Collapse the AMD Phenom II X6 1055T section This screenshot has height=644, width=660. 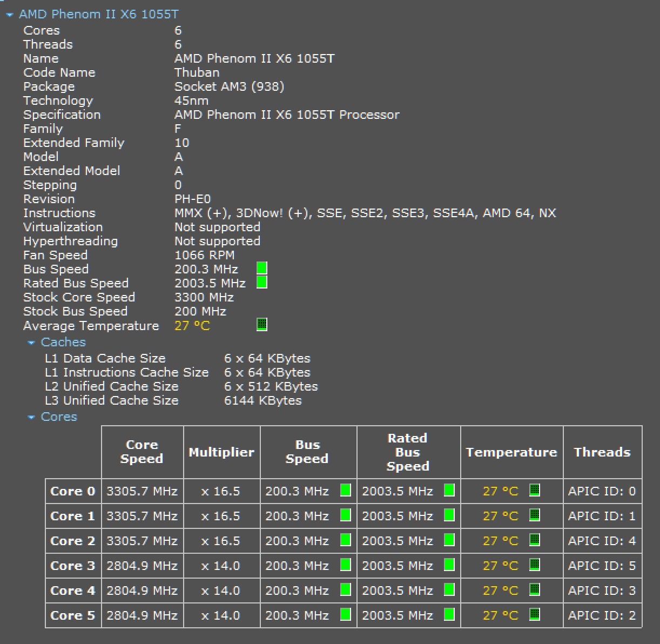[9, 15]
